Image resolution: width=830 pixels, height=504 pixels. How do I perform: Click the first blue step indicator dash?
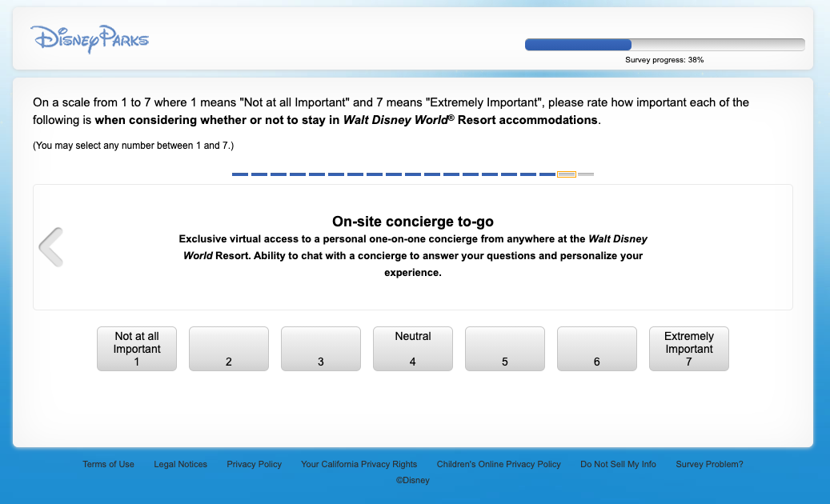239,174
